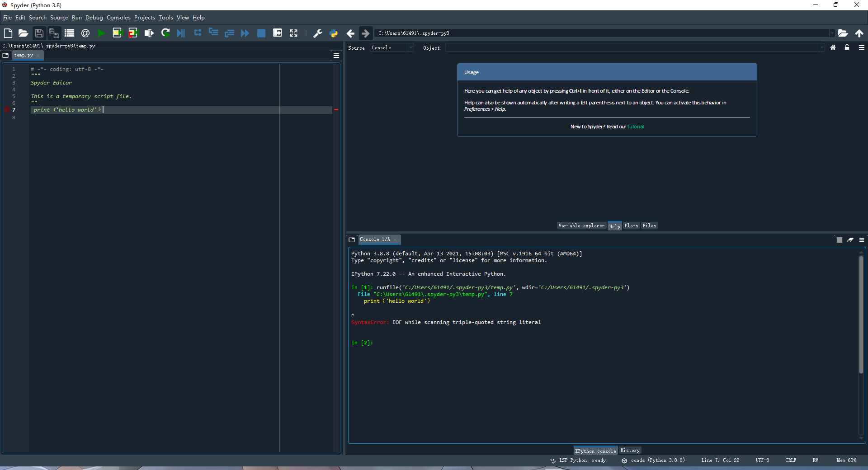Maximize current pane with the expand icon

click(294, 33)
